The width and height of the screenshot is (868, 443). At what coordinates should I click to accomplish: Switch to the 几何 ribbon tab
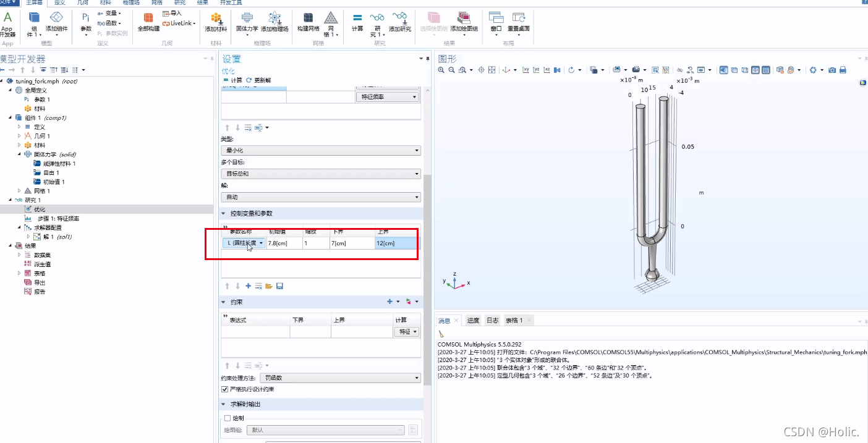(x=82, y=3)
